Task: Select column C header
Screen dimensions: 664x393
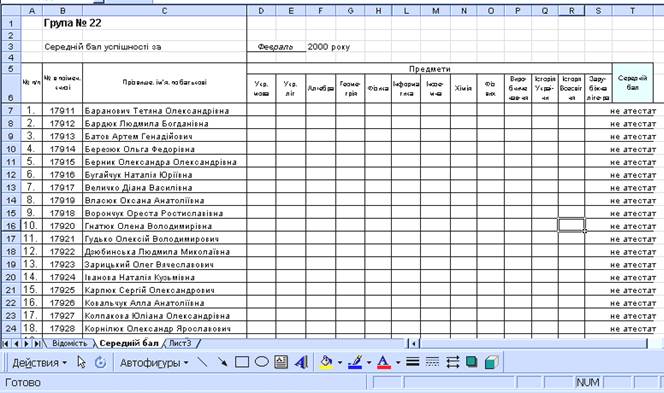Action: click(x=164, y=11)
